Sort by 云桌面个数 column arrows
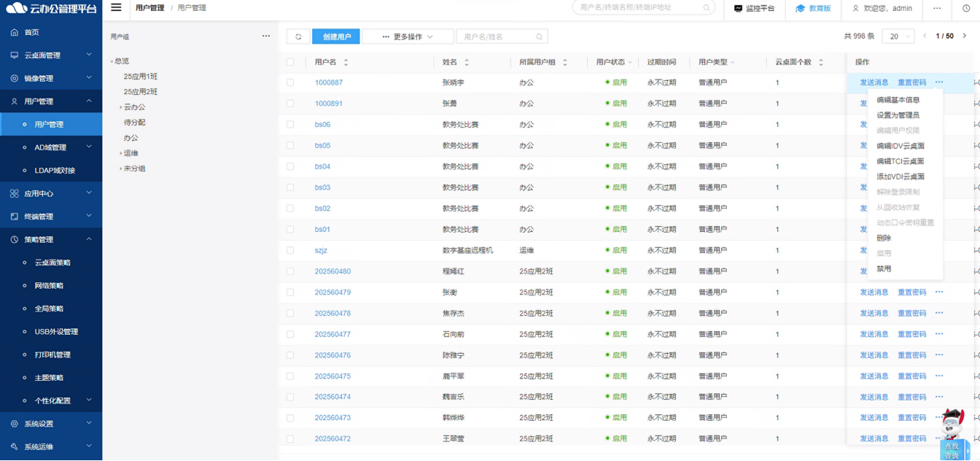 [820, 63]
